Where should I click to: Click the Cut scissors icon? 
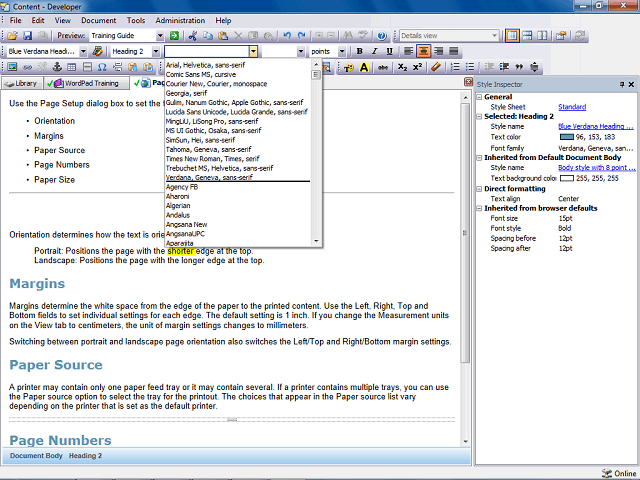pyautogui.click(x=193, y=36)
